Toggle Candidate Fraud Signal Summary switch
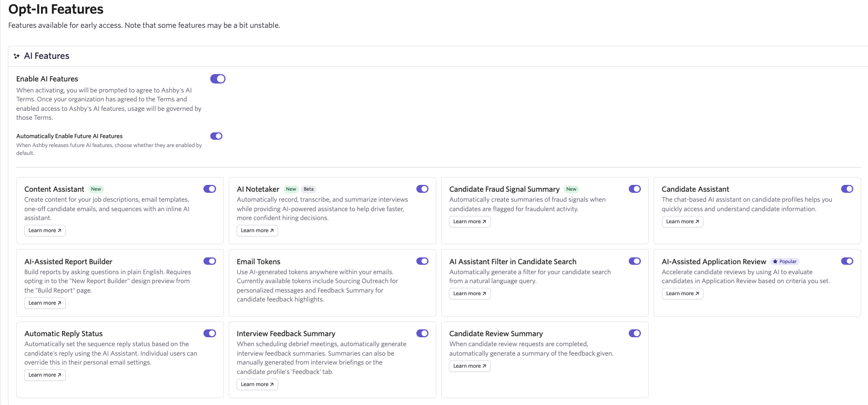Image resolution: width=868 pixels, height=405 pixels. tap(635, 189)
